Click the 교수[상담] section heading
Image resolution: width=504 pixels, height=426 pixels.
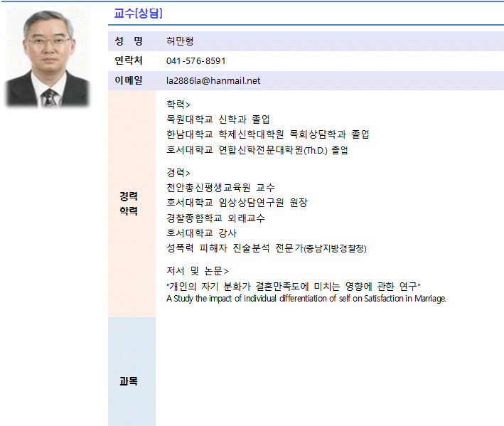tap(138, 14)
